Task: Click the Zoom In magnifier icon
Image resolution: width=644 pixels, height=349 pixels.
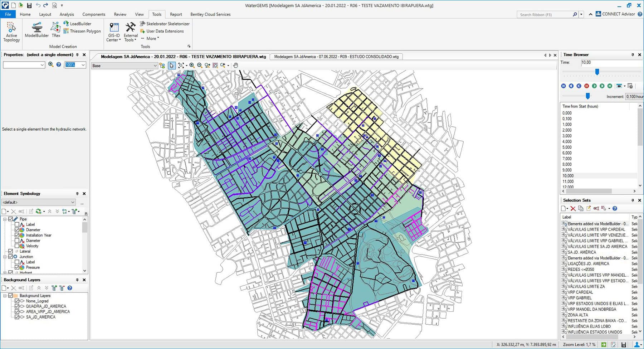Action: click(x=192, y=66)
